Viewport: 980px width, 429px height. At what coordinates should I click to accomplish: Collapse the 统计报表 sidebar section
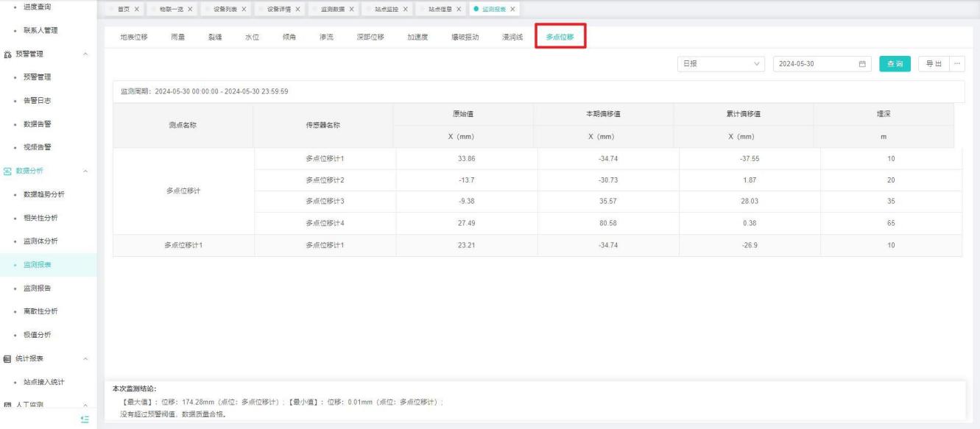[86, 359]
